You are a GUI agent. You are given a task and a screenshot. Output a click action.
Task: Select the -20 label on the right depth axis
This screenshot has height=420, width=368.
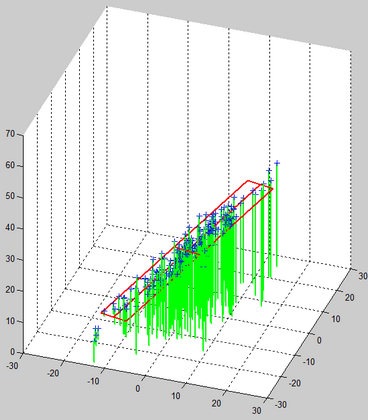click(x=294, y=383)
